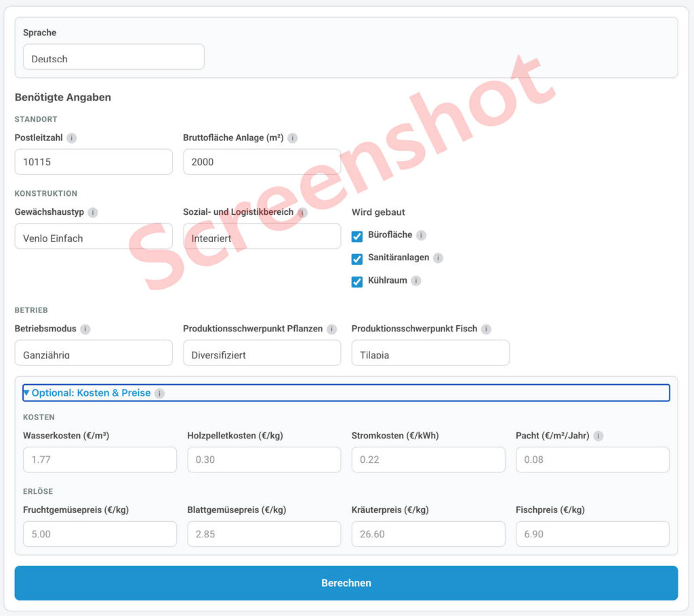Open Produktionsschwerpunkt Fisch dropdown showing Tilapia
This screenshot has height=616, width=694.
point(430,353)
